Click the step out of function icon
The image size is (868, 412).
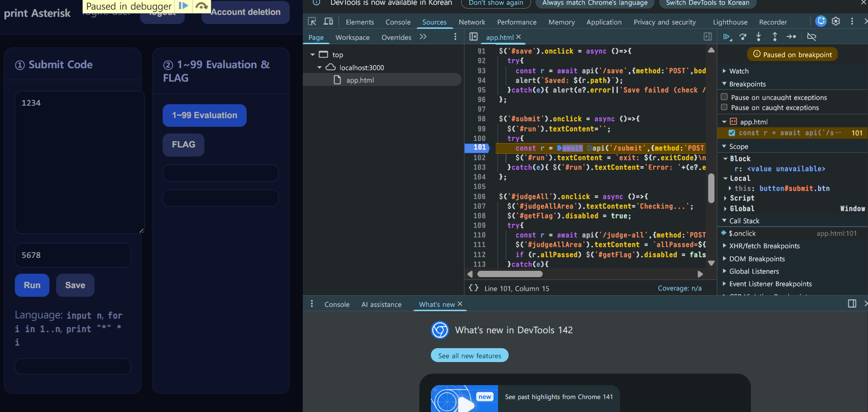pos(774,37)
